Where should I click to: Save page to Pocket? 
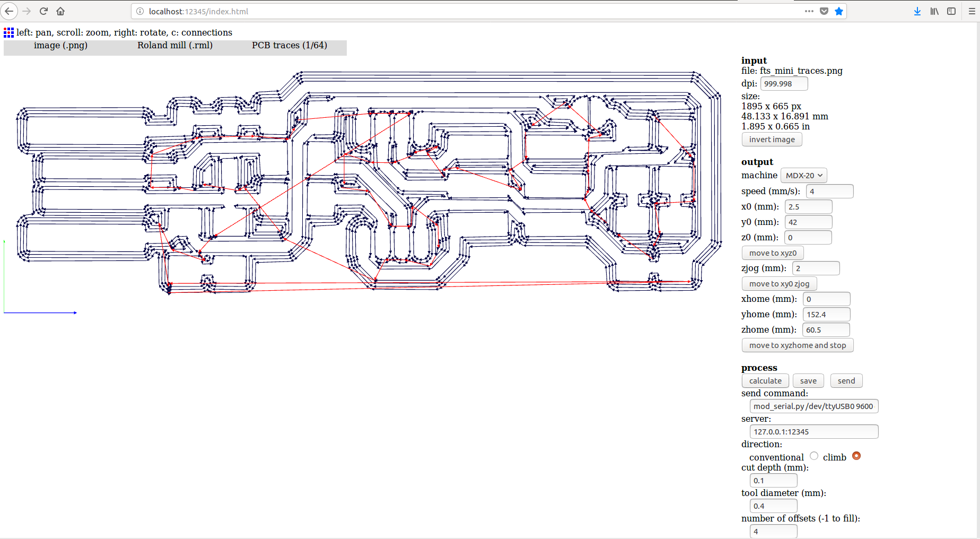(824, 11)
